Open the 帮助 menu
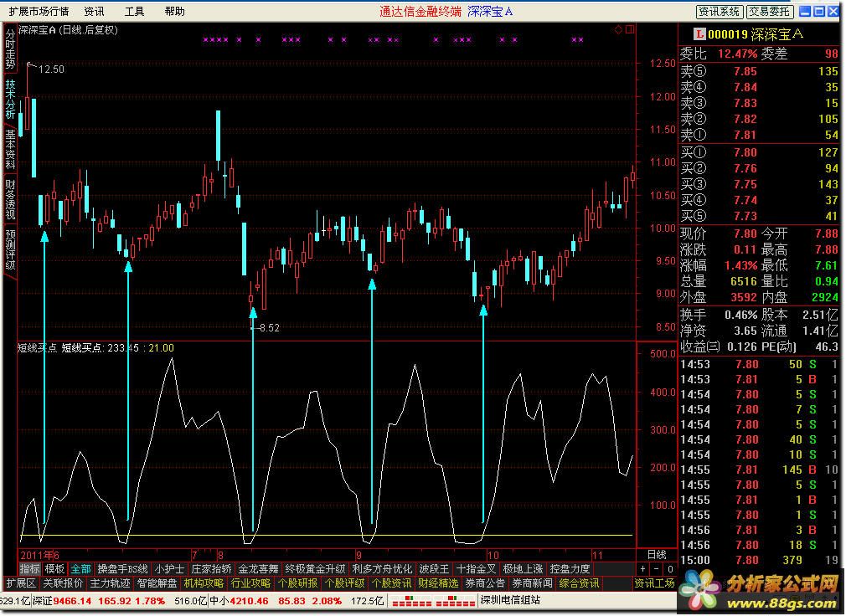 (174, 12)
